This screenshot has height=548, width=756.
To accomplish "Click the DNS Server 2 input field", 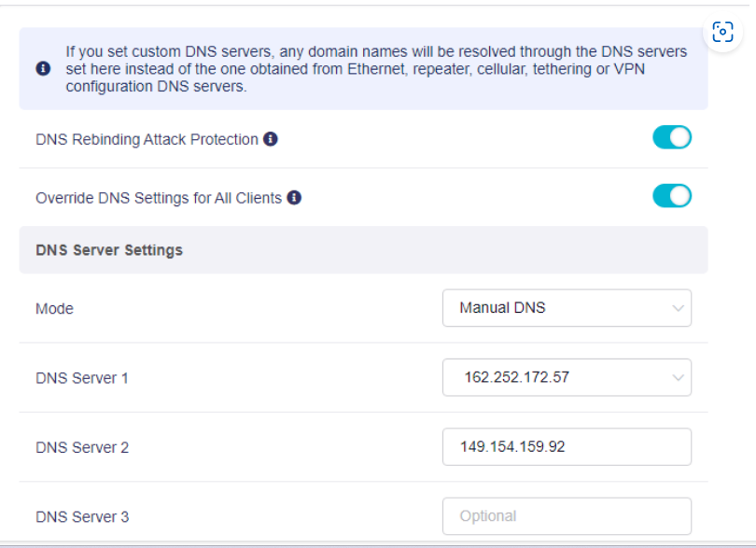I will click(x=567, y=446).
